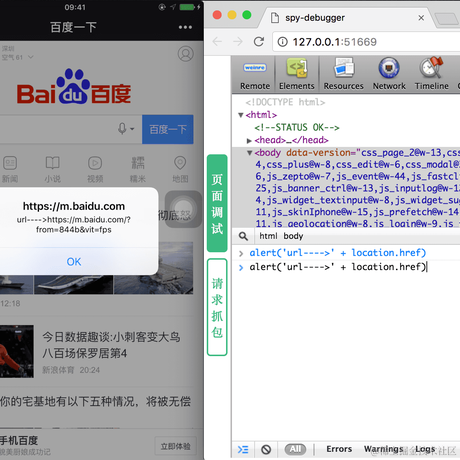Close the spy-debugger browser tab
The width and height of the screenshot is (460, 460).
click(421, 18)
